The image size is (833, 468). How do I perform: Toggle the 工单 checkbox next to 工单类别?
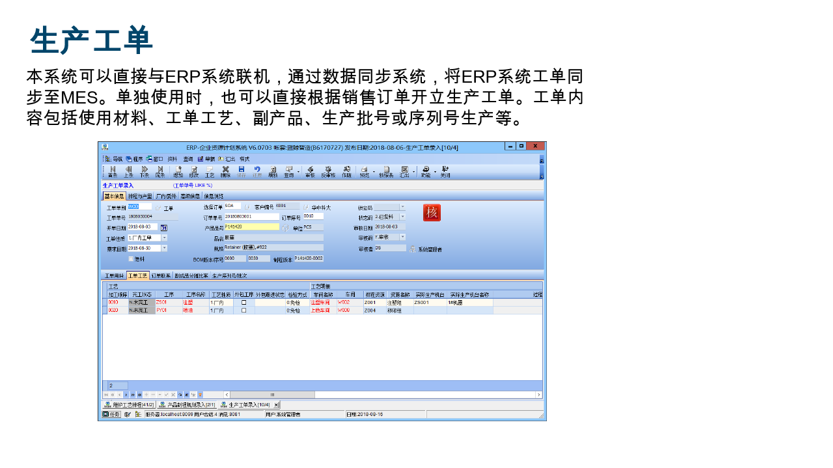point(157,207)
